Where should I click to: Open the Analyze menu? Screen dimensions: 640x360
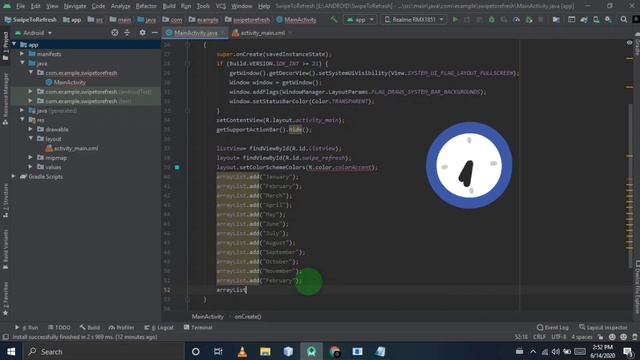tap(120, 6)
